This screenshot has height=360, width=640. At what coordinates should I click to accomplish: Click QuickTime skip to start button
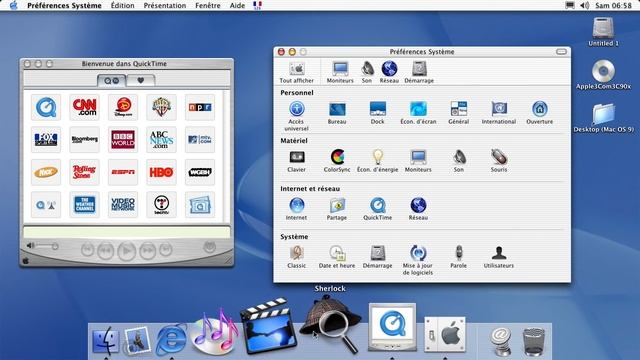pyautogui.click(x=87, y=249)
